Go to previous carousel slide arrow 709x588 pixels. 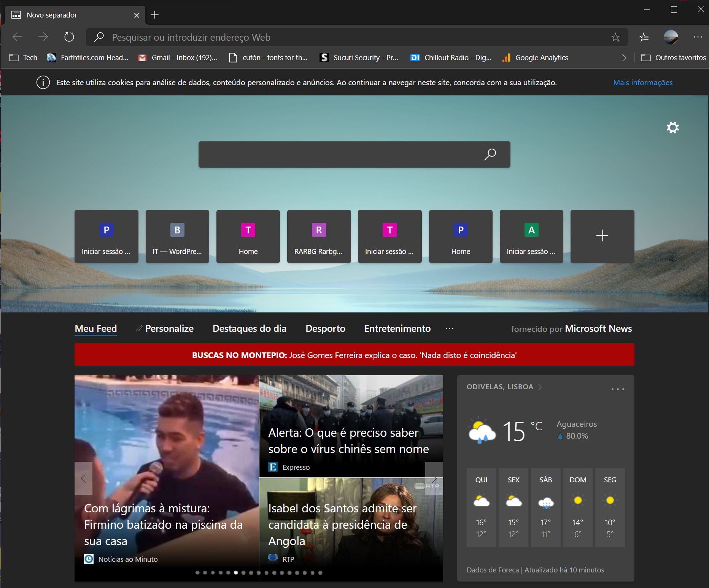click(83, 478)
